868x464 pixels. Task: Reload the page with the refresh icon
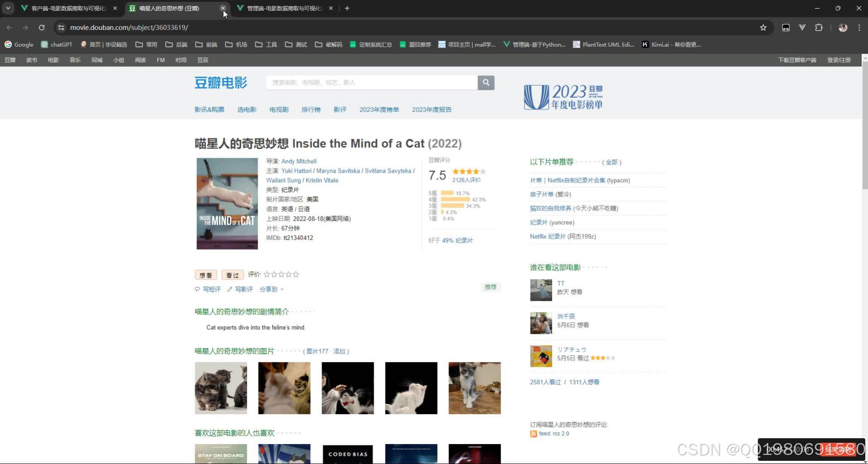(42, 28)
